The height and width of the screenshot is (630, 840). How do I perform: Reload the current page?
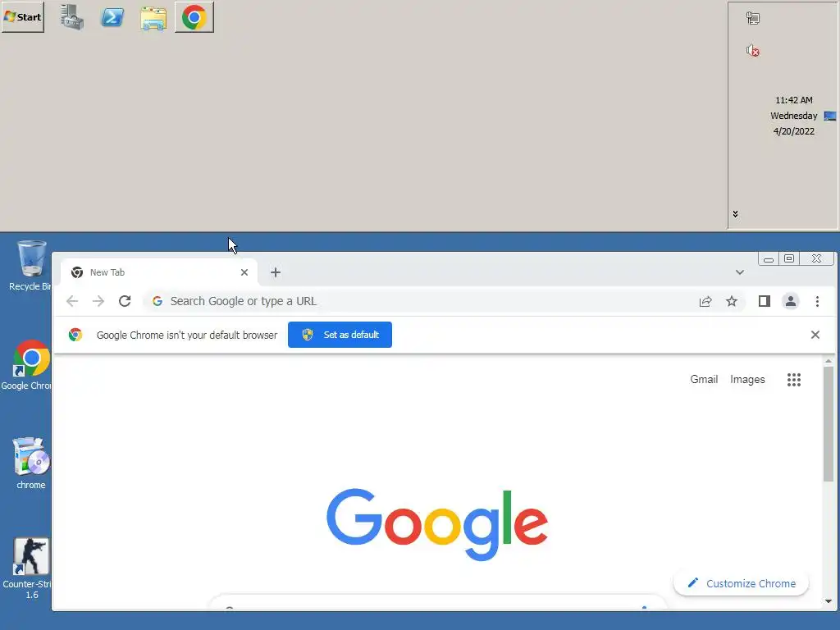coord(125,301)
